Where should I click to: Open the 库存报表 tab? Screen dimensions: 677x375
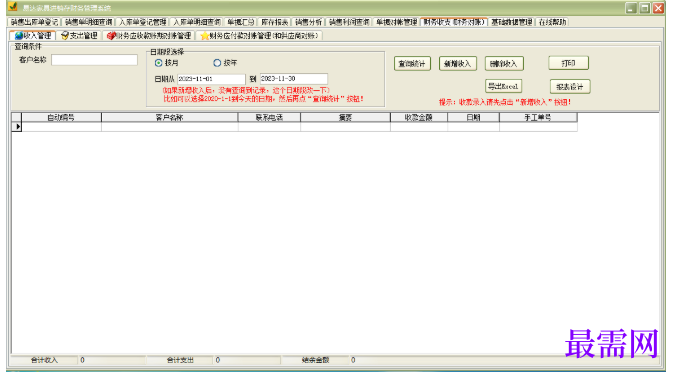pyautogui.click(x=275, y=22)
